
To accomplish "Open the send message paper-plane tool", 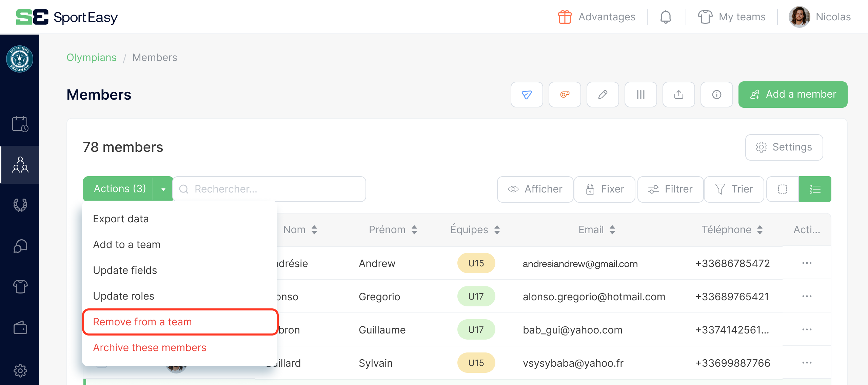I will point(527,95).
